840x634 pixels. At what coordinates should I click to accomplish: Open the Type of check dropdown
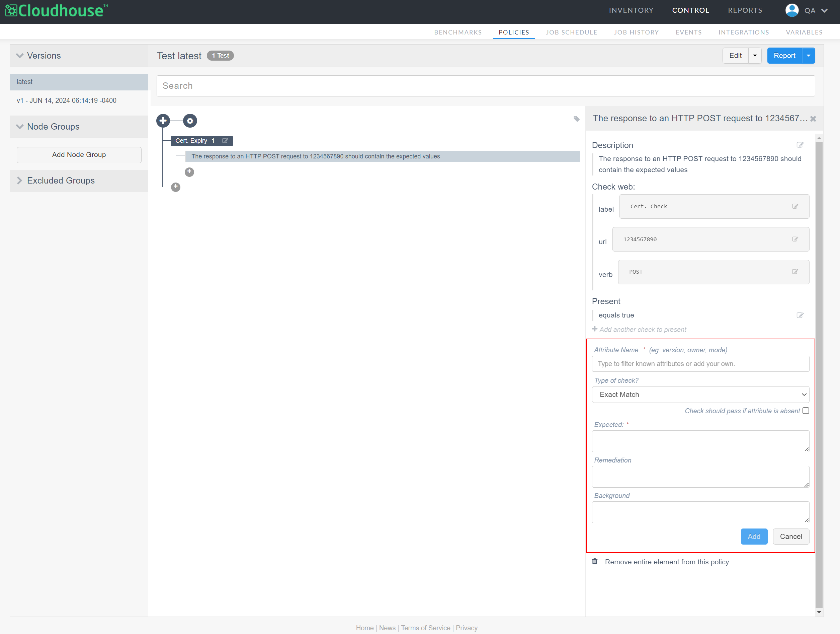[700, 395]
